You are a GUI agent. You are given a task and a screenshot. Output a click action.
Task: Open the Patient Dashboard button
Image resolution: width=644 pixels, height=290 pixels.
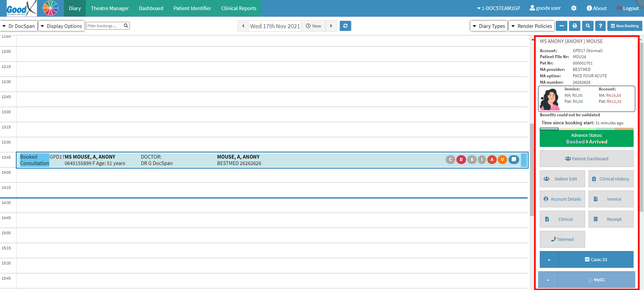586,159
